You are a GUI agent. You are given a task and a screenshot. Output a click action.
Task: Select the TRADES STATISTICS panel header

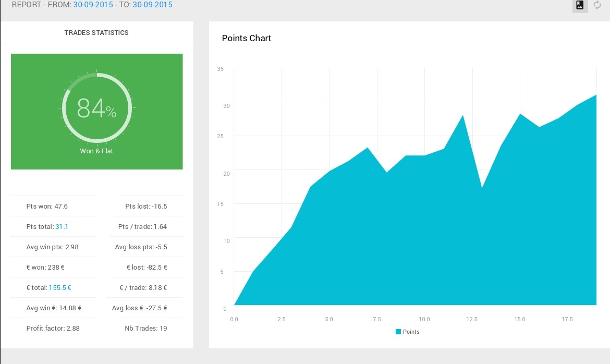[96, 33]
